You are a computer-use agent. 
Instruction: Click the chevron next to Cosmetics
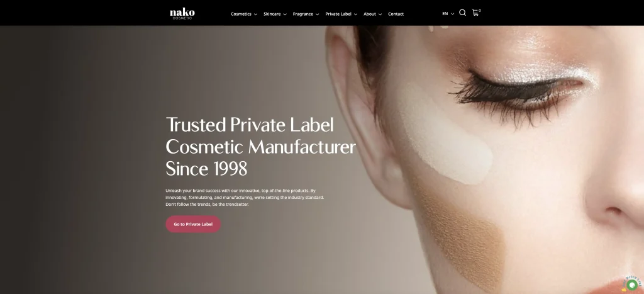255,14
